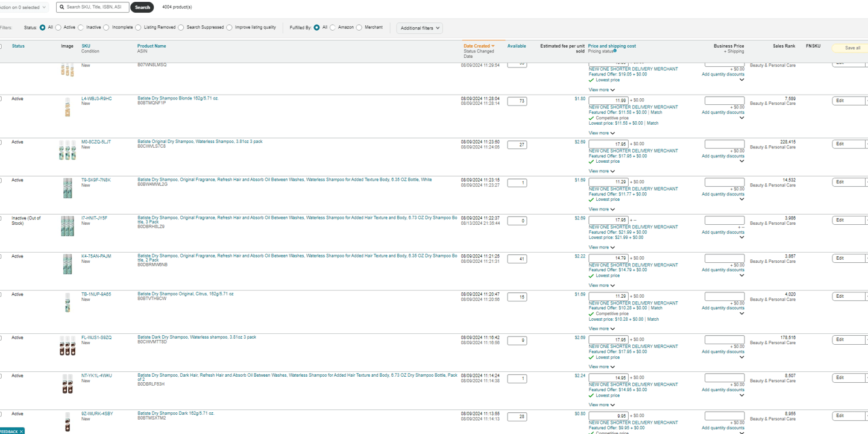Click the product image for SKU M0-8CZQ-5LJT
Viewport: 868px width, 434px height.
tap(68, 150)
